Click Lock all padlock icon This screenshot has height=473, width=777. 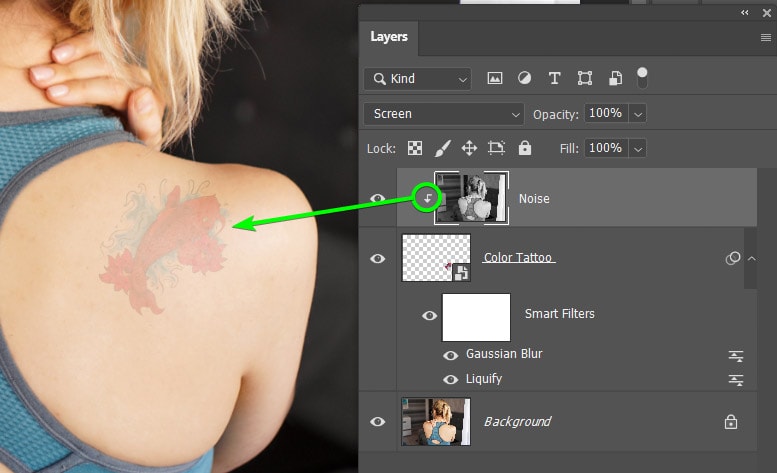(524, 148)
